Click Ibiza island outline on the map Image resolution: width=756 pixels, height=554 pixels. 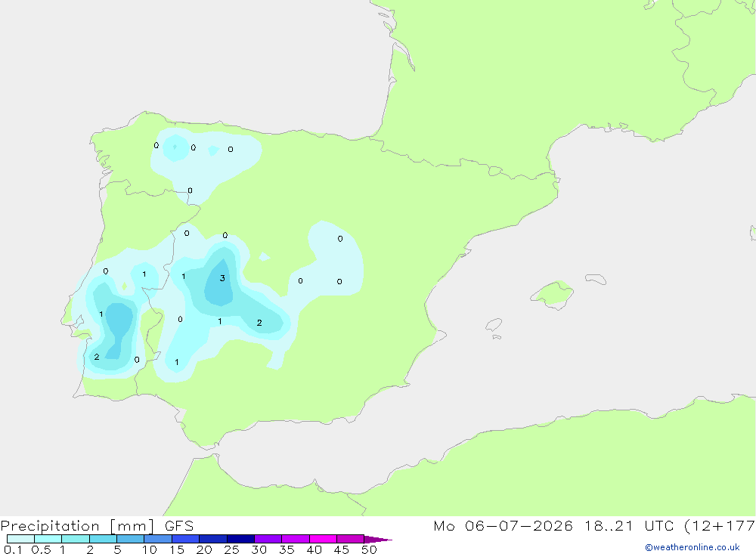point(494,324)
